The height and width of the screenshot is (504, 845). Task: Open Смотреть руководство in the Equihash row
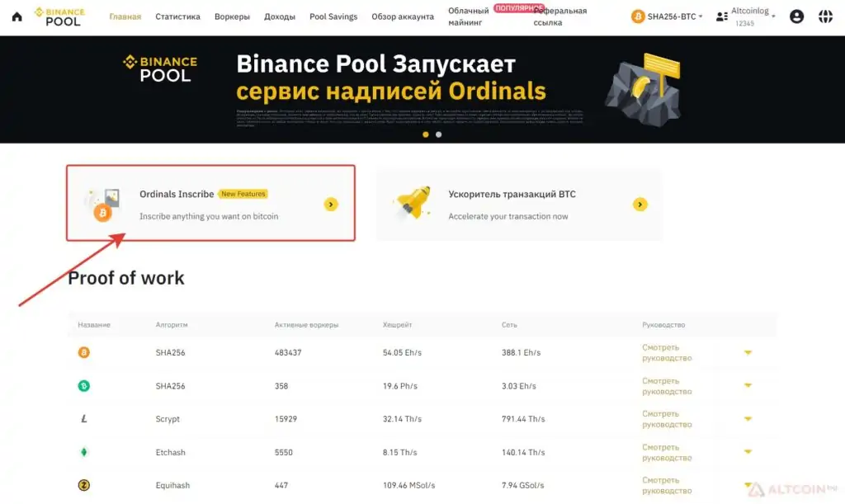667,485
